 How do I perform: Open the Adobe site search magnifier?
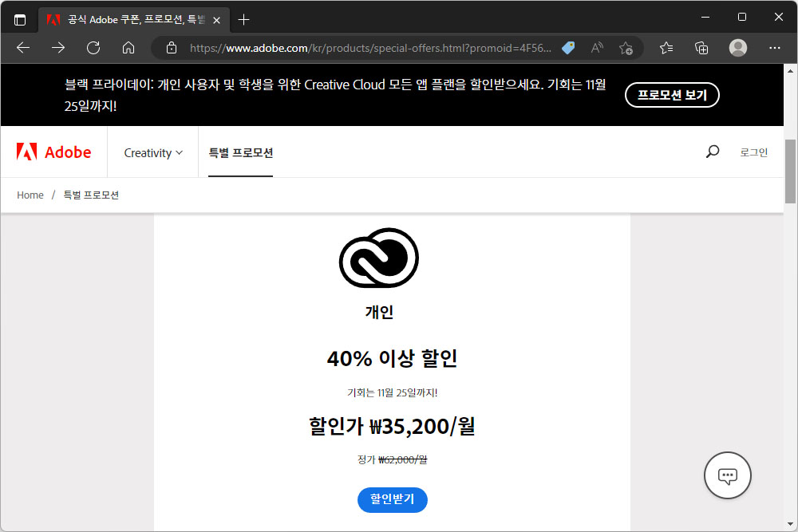(713, 152)
